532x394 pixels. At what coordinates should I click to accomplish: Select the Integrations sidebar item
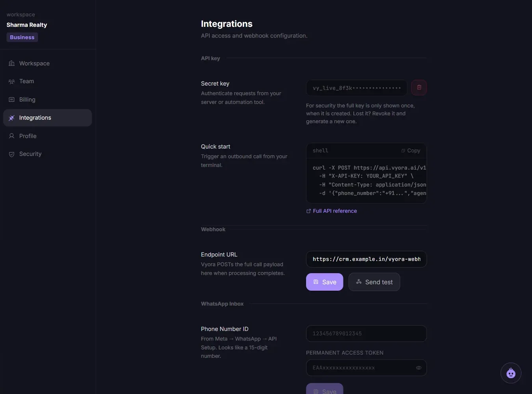pos(47,118)
